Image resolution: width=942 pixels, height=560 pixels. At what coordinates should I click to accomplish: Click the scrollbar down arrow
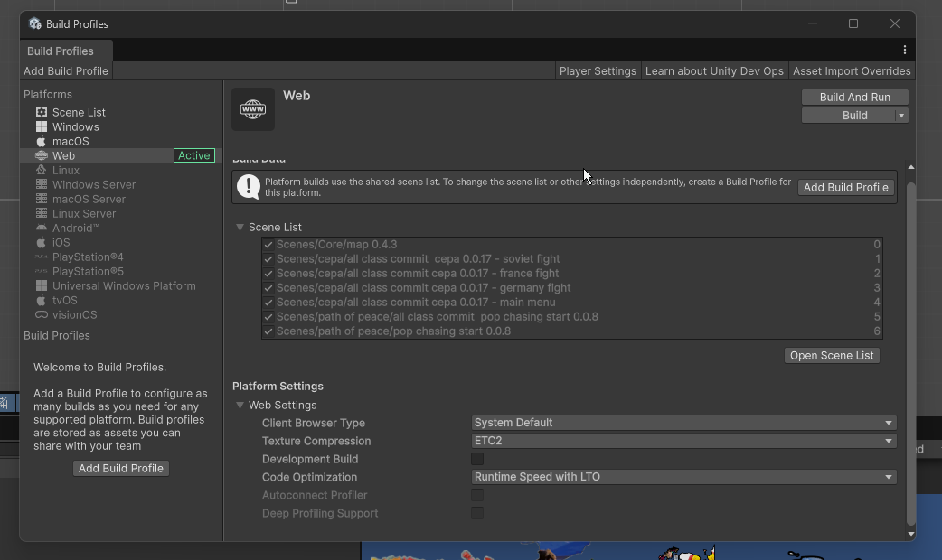pos(910,534)
